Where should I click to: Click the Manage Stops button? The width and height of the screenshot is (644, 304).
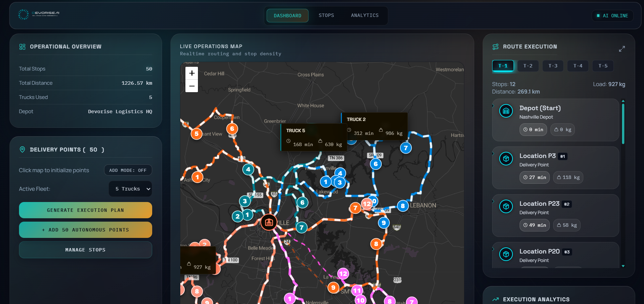[x=85, y=250]
